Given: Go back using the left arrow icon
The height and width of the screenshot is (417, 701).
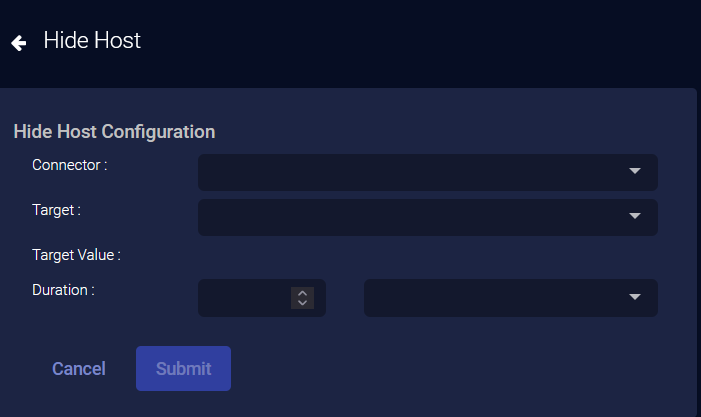Looking at the screenshot, I should (18, 43).
